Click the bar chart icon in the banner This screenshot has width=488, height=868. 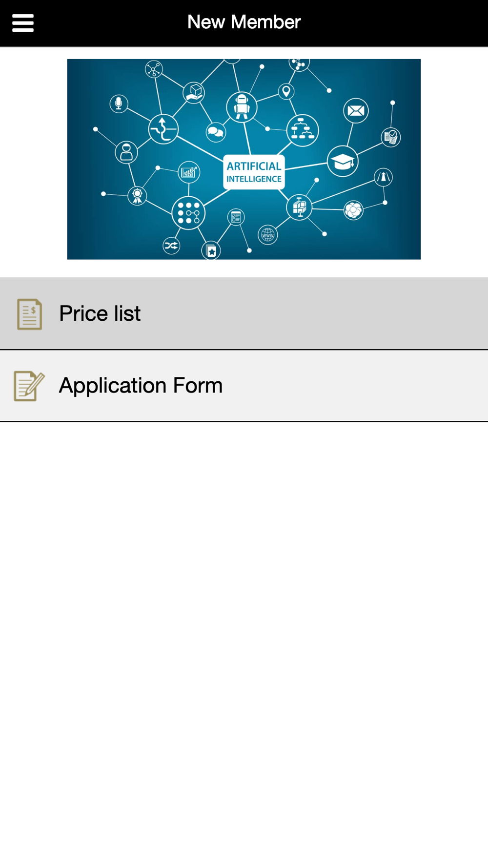[x=188, y=172]
